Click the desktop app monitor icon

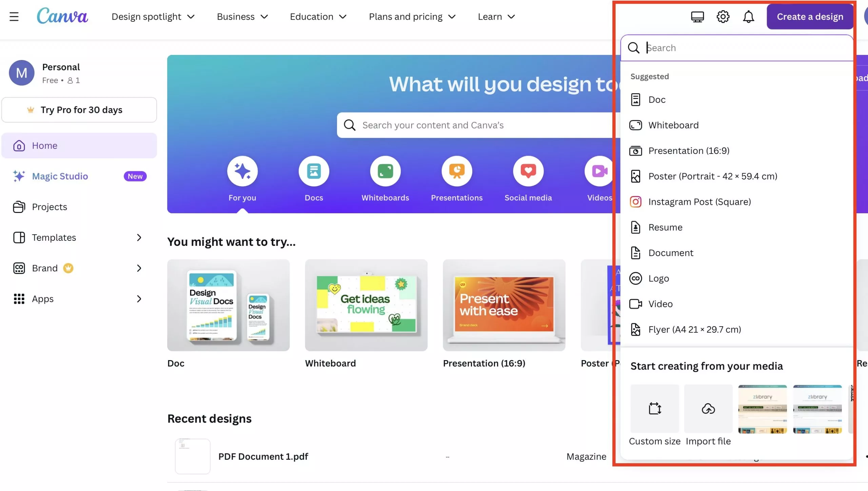tap(697, 17)
